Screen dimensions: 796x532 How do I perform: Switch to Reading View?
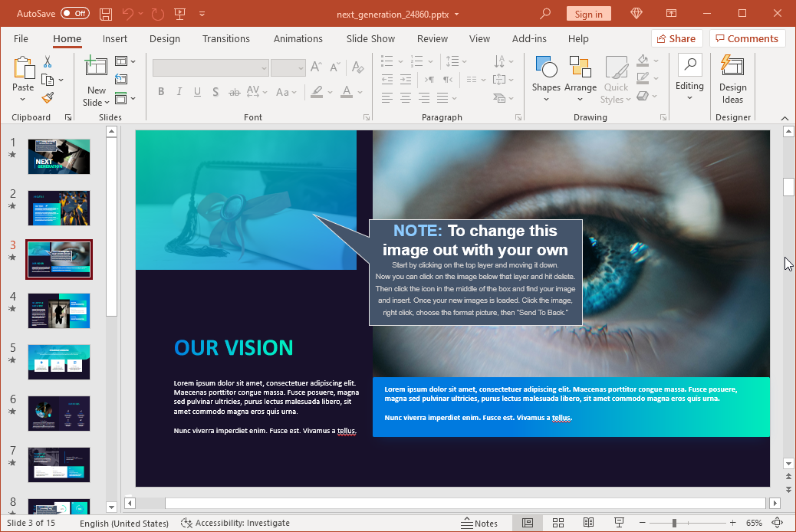588,523
